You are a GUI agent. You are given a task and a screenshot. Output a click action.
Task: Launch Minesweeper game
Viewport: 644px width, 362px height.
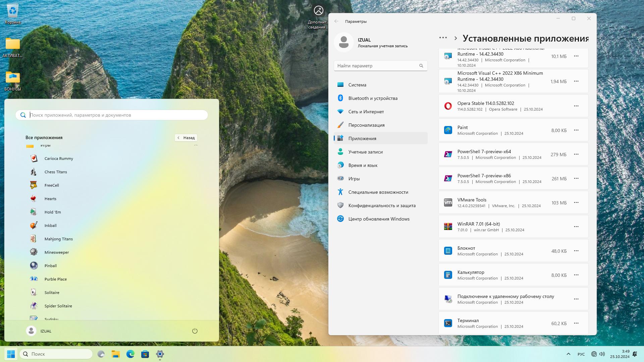(56, 252)
